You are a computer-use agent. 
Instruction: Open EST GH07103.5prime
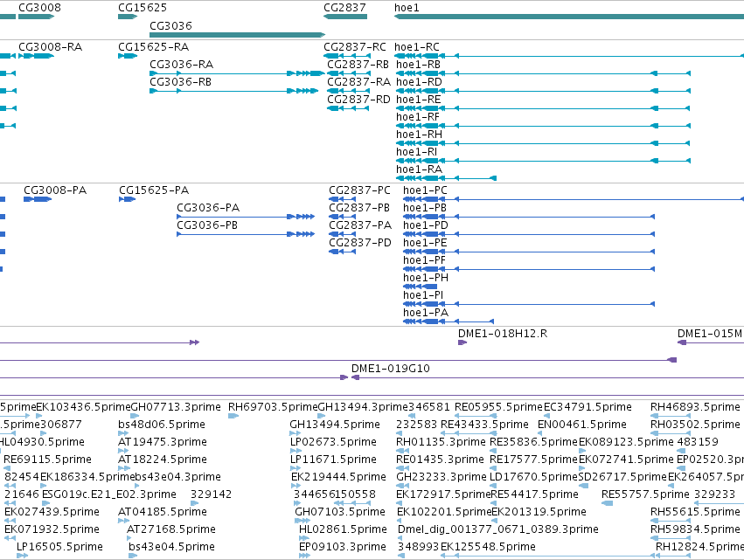[340, 513]
